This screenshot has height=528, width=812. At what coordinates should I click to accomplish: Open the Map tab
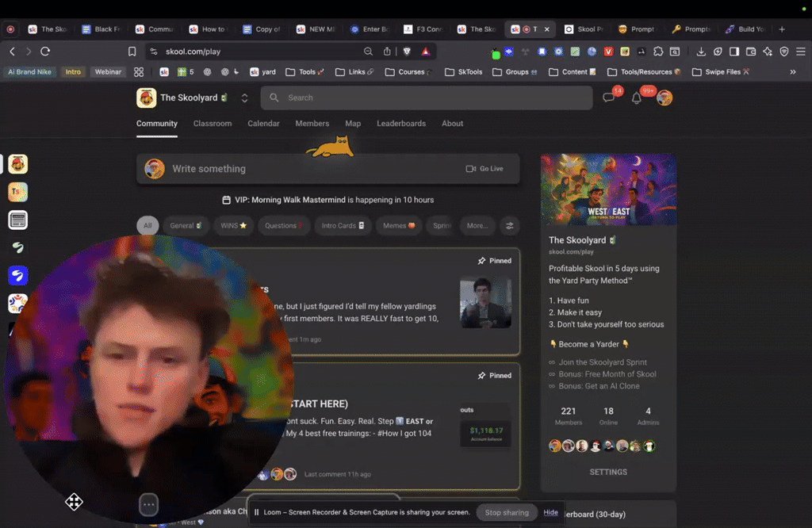353,123
